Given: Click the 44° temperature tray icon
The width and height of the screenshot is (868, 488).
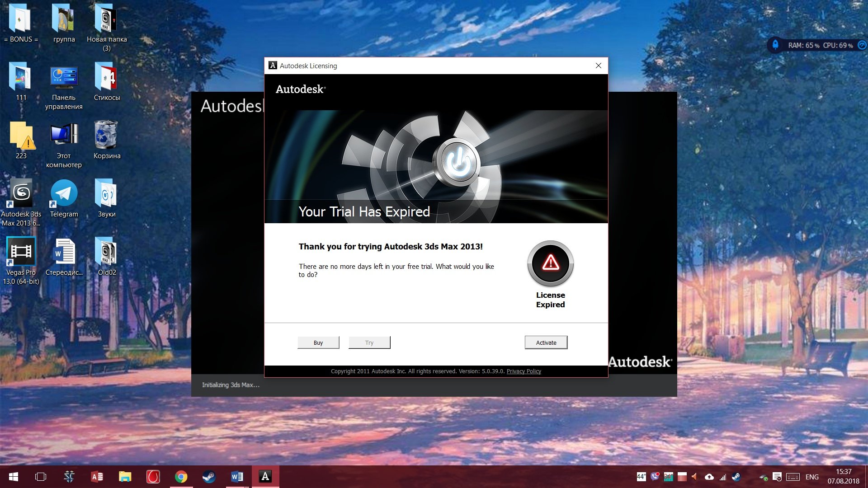Looking at the screenshot, I should pyautogui.click(x=641, y=477).
